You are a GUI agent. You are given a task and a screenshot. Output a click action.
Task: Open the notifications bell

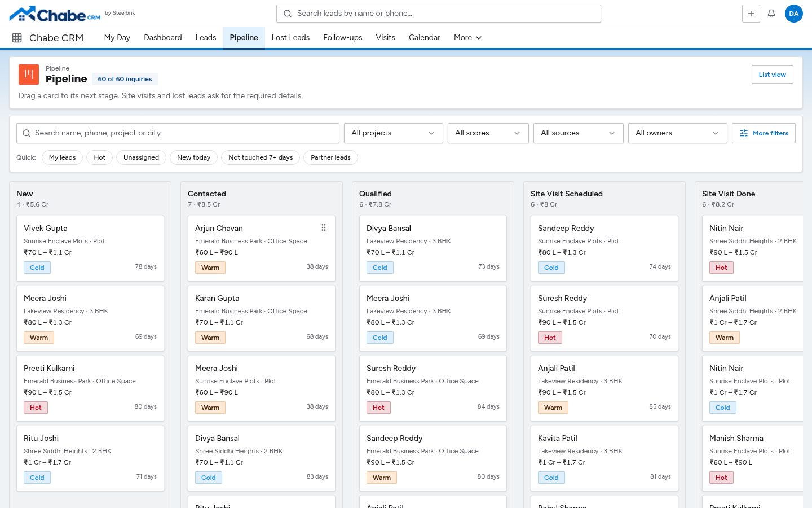(771, 14)
